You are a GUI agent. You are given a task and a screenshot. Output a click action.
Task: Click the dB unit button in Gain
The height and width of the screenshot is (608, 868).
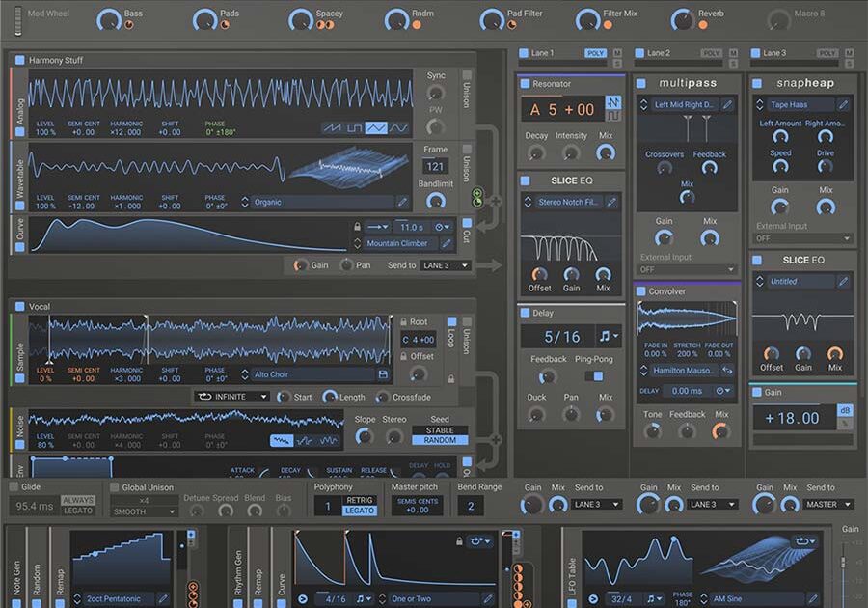[x=845, y=411]
